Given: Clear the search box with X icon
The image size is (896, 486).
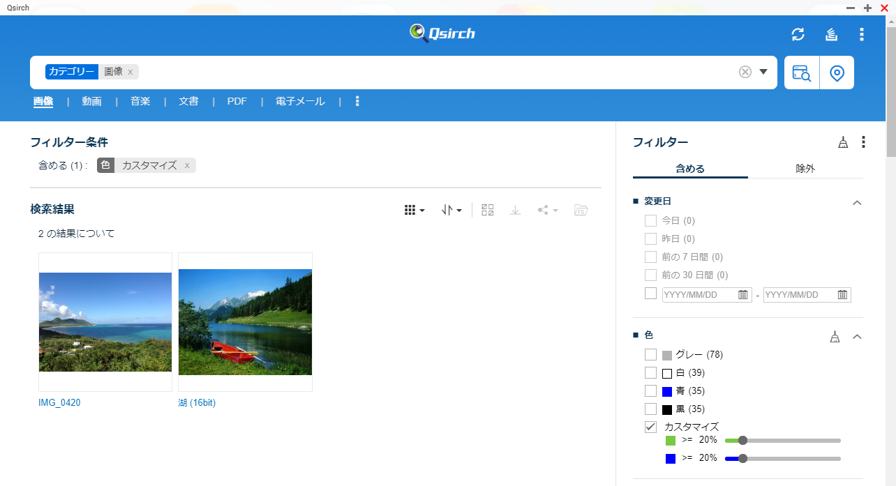Looking at the screenshot, I should [x=745, y=72].
